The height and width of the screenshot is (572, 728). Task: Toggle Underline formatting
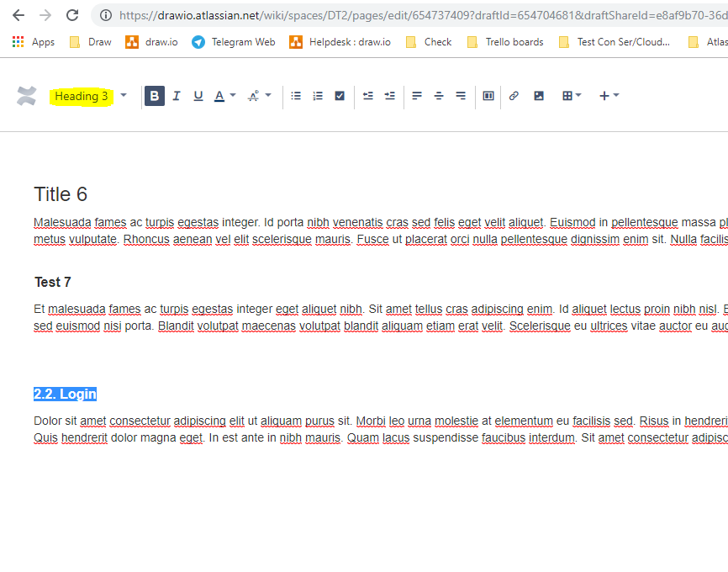coord(198,96)
